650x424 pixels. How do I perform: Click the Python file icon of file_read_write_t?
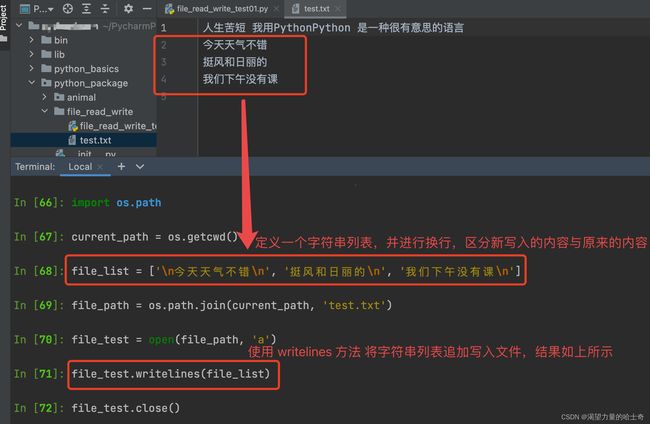coord(73,126)
